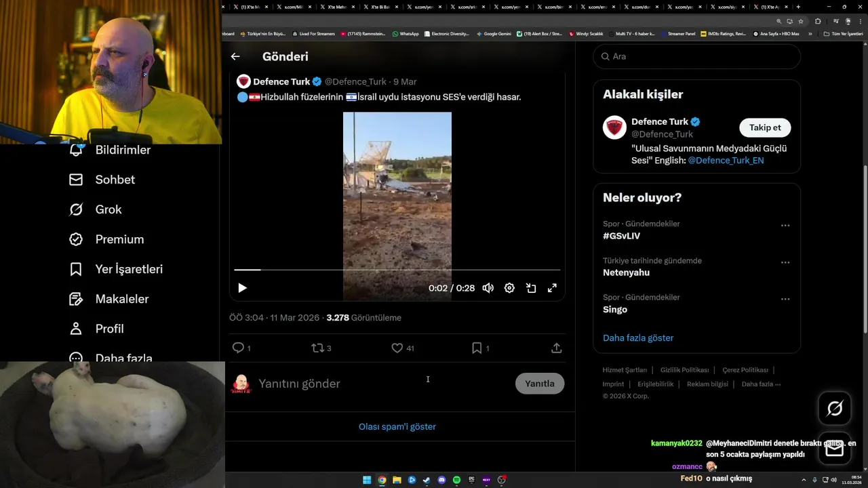Open Grok from the sidebar
The image size is (868, 488).
point(95,209)
